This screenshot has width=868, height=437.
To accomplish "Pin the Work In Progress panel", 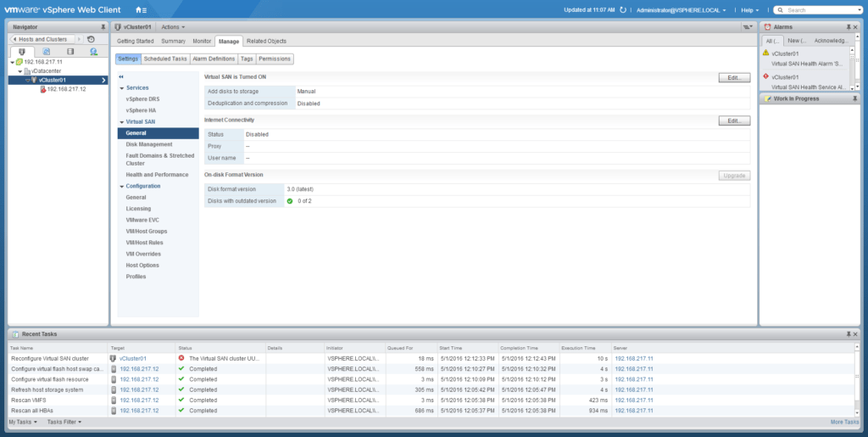I will pos(854,98).
